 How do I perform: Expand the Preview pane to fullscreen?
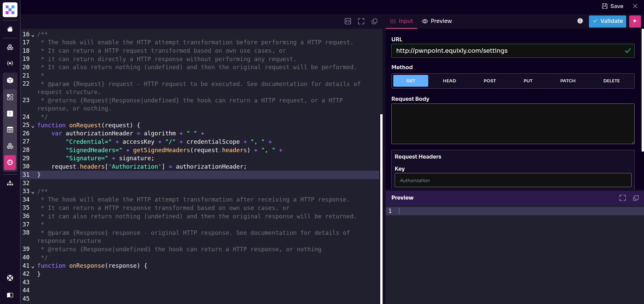coord(623,198)
